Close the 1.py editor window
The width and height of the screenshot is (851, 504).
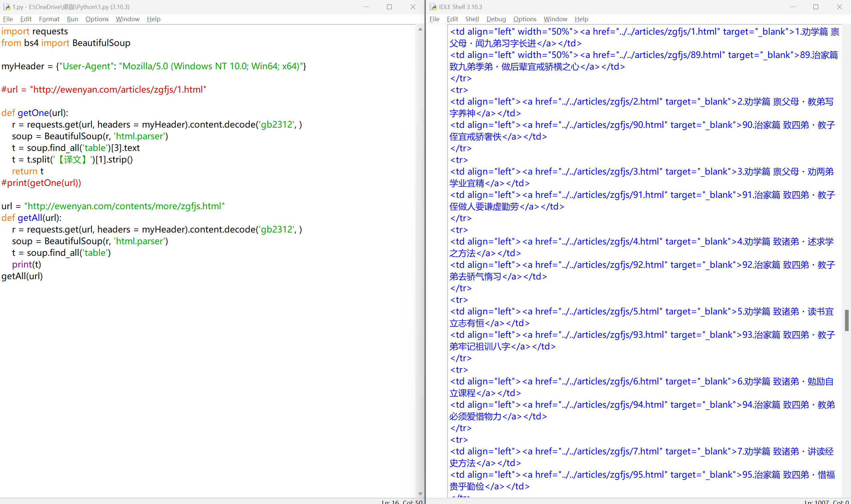coord(413,7)
